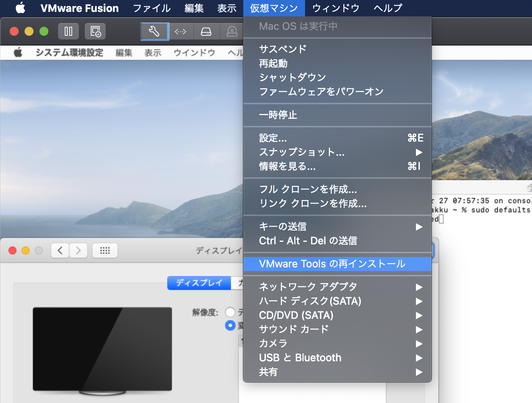Click the pause VM toolbar icon
The image size is (532, 403).
[x=68, y=31]
